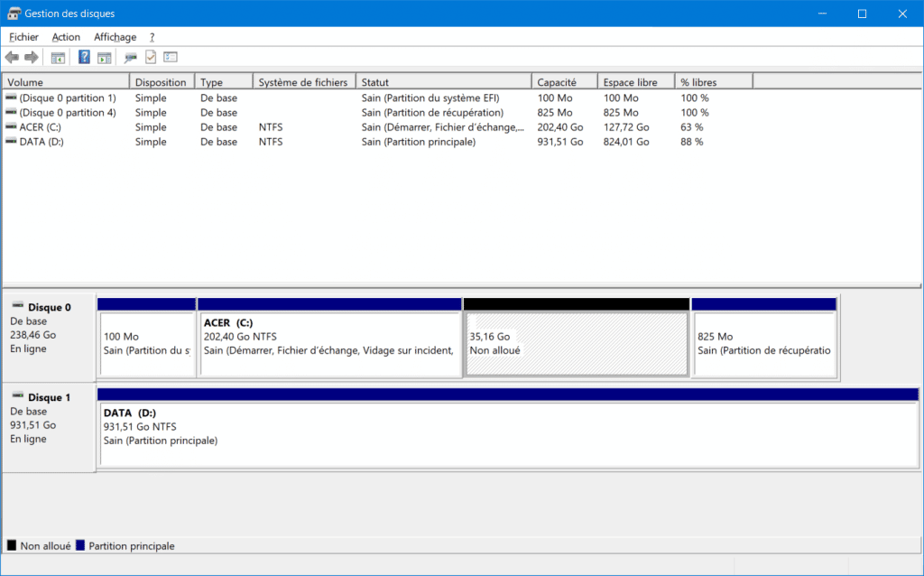This screenshot has height=576, width=924.
Task: Select ACER (C:) row in volume list
Action: click(x=42, y=127)
